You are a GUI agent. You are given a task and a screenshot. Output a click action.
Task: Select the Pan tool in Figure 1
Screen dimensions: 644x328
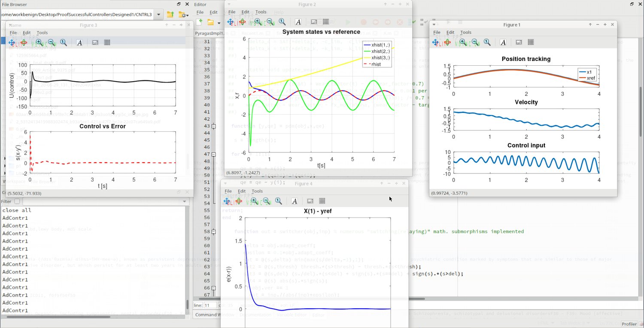(x=435, y=42)
